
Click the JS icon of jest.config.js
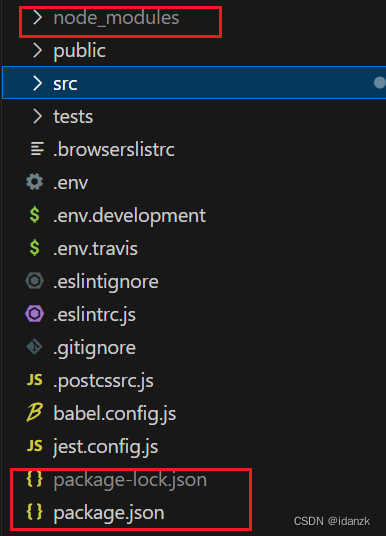click(x=35, y=446)
